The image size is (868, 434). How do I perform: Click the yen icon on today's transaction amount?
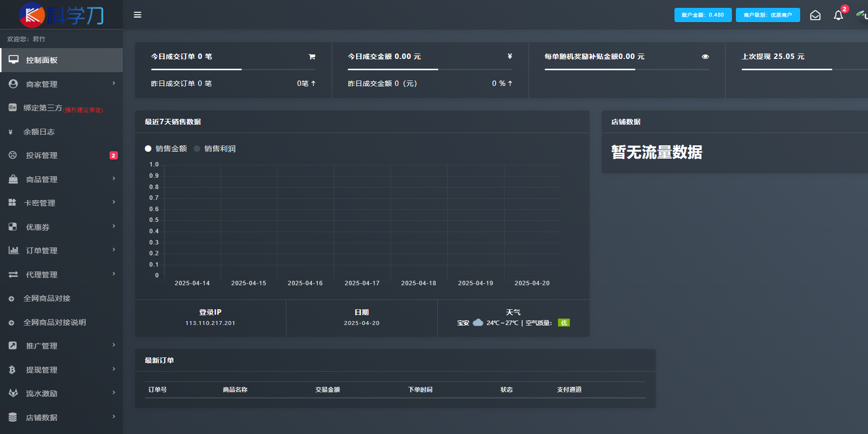click(x=510, y=56)
